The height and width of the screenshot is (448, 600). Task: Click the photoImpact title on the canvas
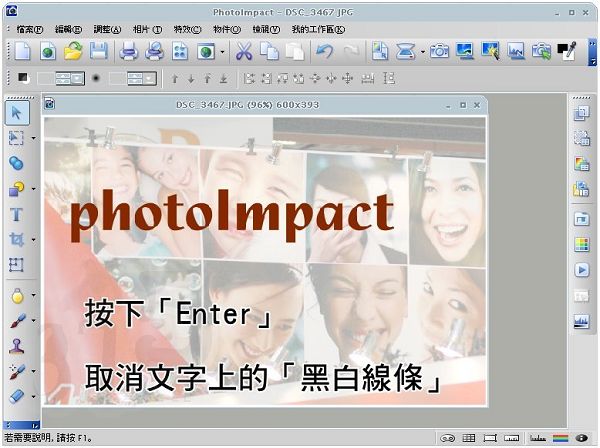[232, 214]
